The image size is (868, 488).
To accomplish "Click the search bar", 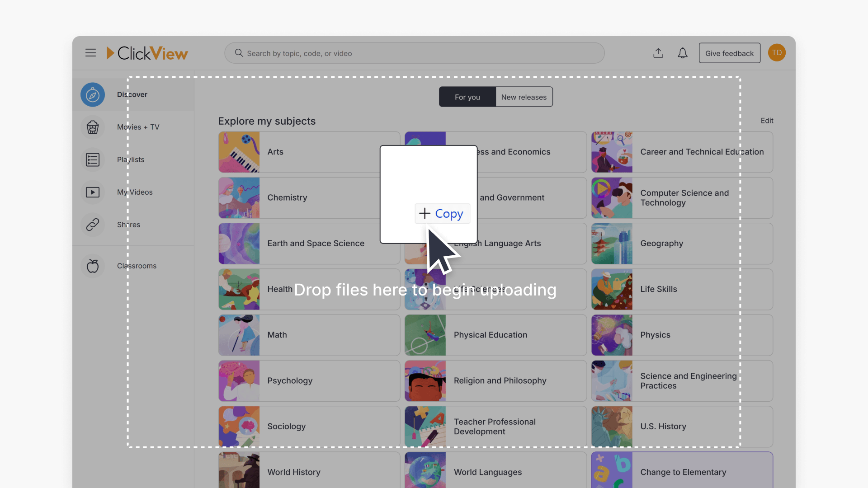I will tap(414, 53).
